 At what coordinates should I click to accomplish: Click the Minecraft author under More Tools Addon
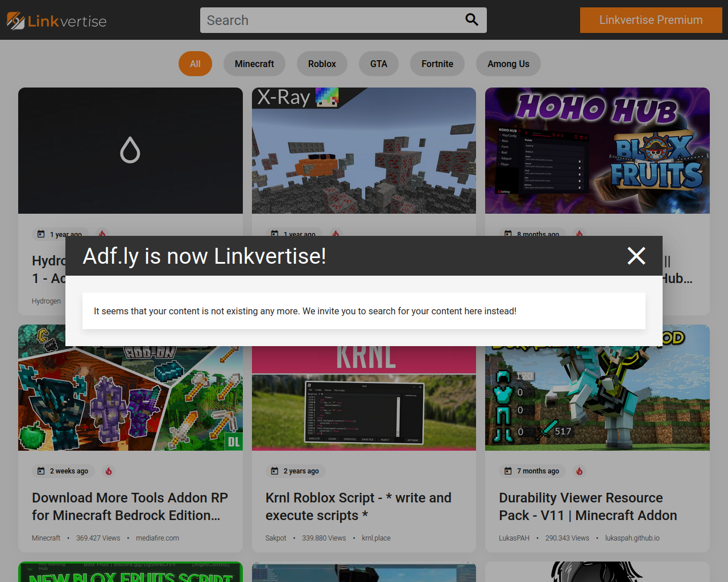click(x=46, y=538)
